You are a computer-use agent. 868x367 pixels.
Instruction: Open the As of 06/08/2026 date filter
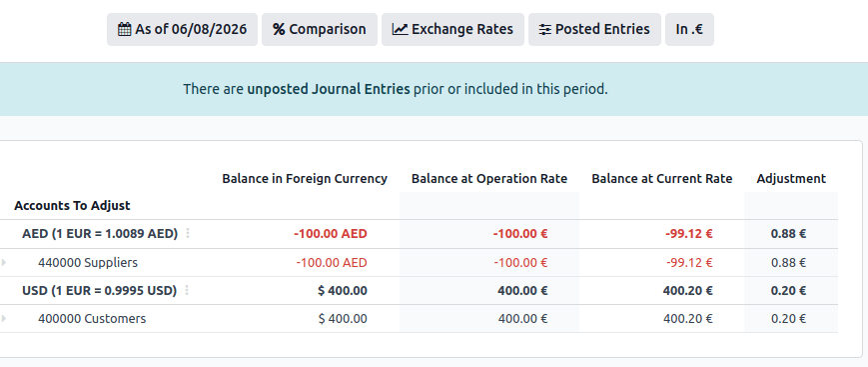182,29
